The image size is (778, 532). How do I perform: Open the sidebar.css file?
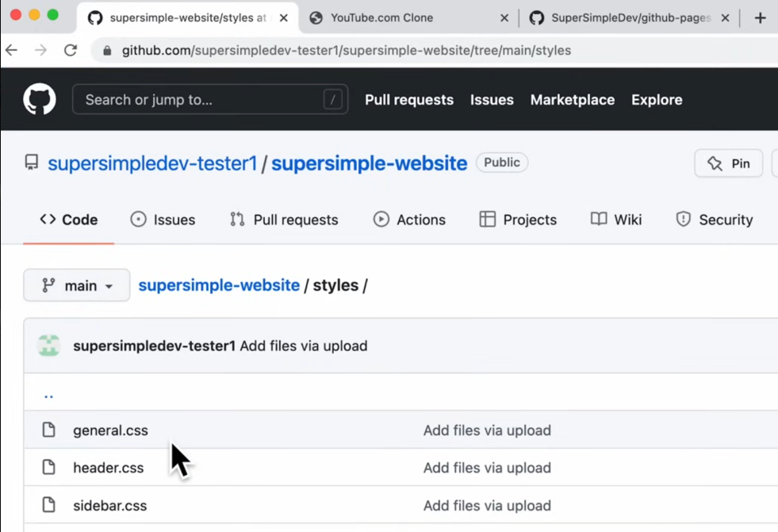pyautogui.click(x=109, y=505)
